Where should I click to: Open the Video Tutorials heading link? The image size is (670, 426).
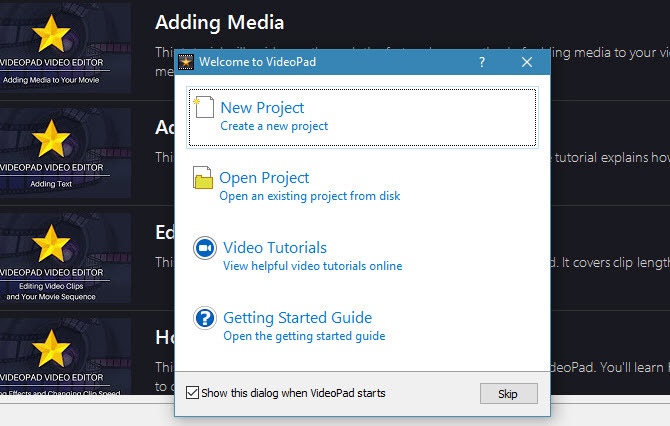click(275, 248)
